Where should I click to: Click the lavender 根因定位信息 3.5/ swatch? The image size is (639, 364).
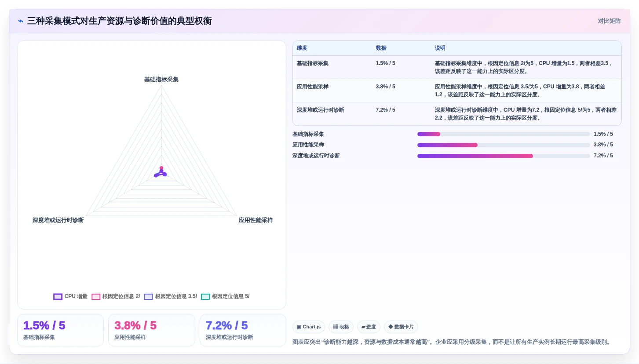coord(149,297)
